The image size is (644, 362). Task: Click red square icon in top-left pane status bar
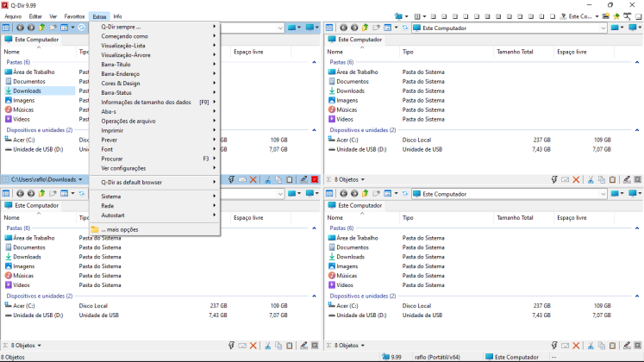coord(315,179)
